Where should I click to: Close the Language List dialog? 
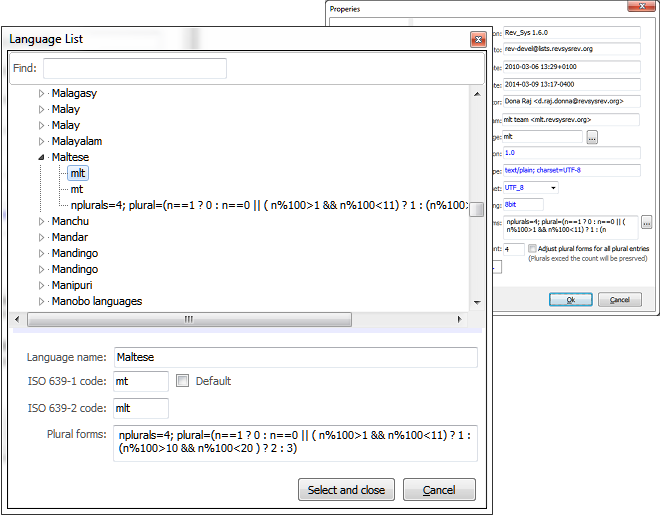click(x=478, y=40)
